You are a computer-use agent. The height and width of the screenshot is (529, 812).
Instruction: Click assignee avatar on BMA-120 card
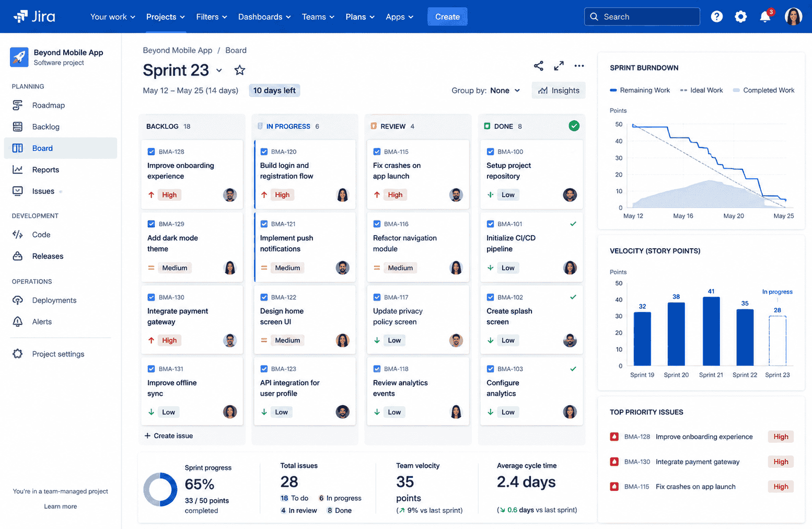click(343, 195)
